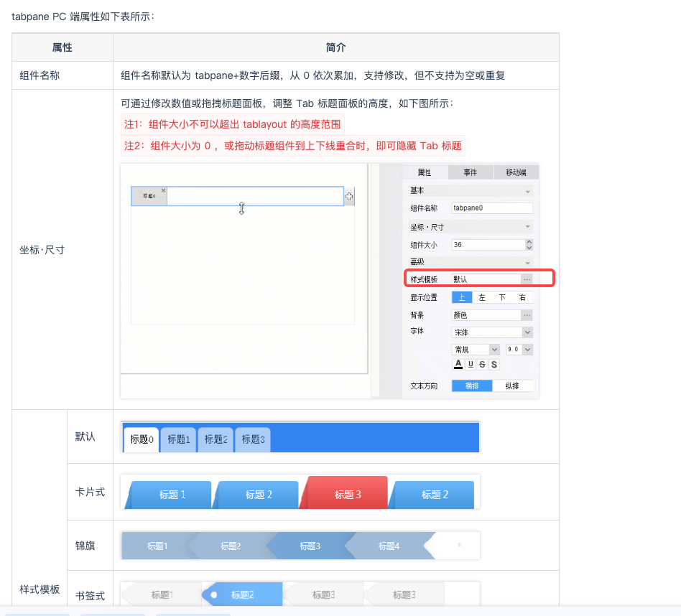681x616 pixels.
Task: Click 标题2 in the 锦旗 sample
Action: pyautogui.click(x=230, y=546)
